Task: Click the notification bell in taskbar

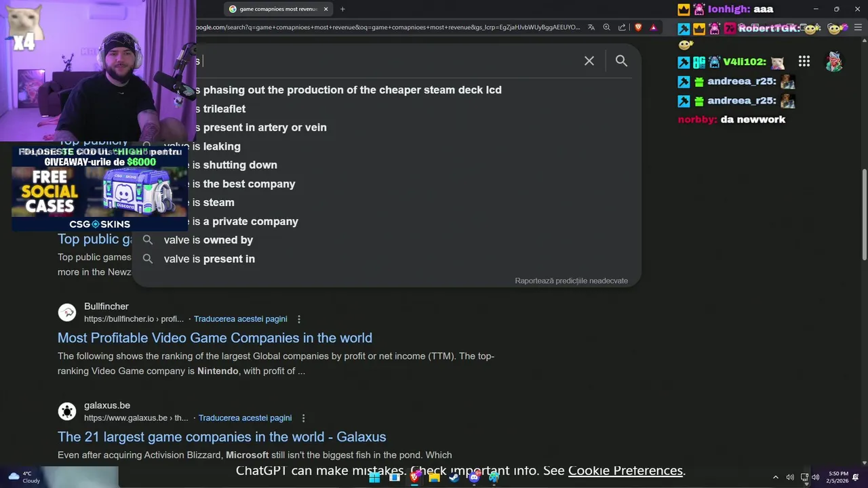Action: coord(856,477)
